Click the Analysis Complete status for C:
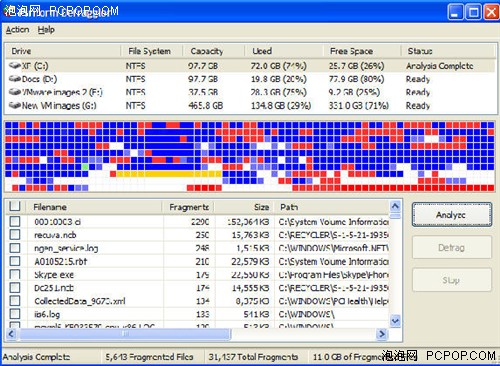Screen dimensions: 500x366 pos(440,66)
